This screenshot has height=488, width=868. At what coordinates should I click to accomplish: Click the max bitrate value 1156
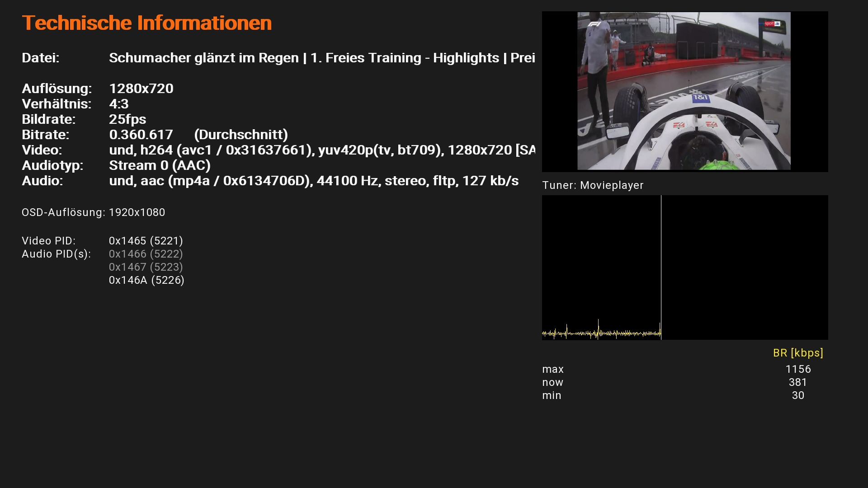(798, 369)
